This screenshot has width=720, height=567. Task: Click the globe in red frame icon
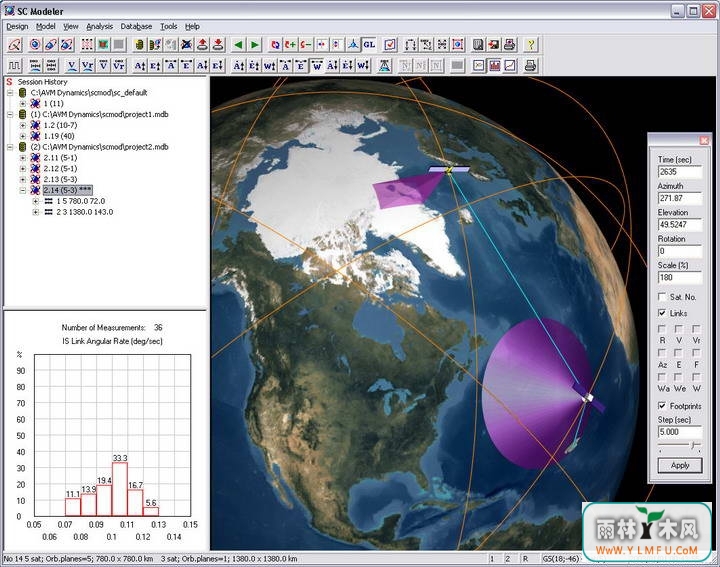click(457, 45)
